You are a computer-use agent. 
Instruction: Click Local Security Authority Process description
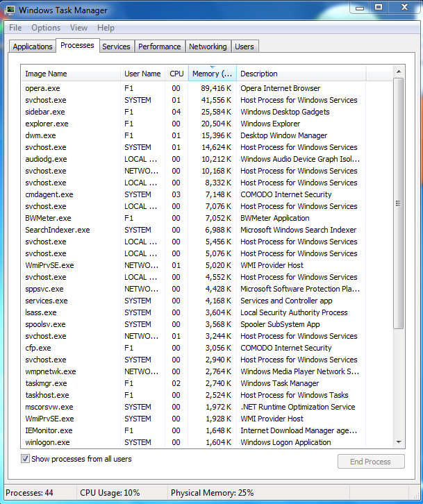294,312
